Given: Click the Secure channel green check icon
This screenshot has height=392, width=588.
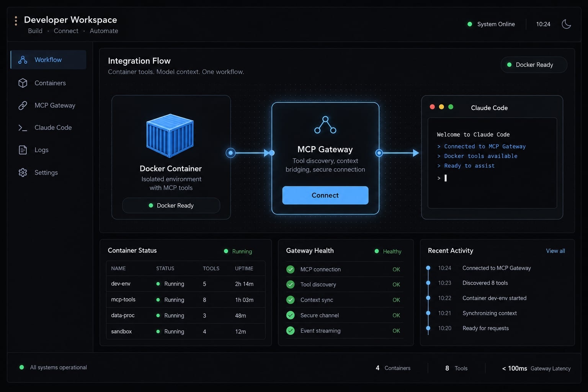Looking at the screenshot, I should point(291,315).
